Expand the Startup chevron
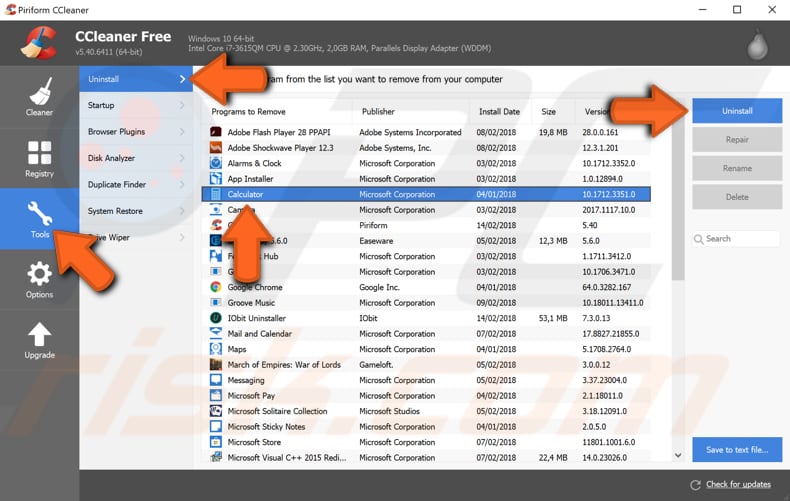Viewport: 790px width, 501px height. click(182, 105)
